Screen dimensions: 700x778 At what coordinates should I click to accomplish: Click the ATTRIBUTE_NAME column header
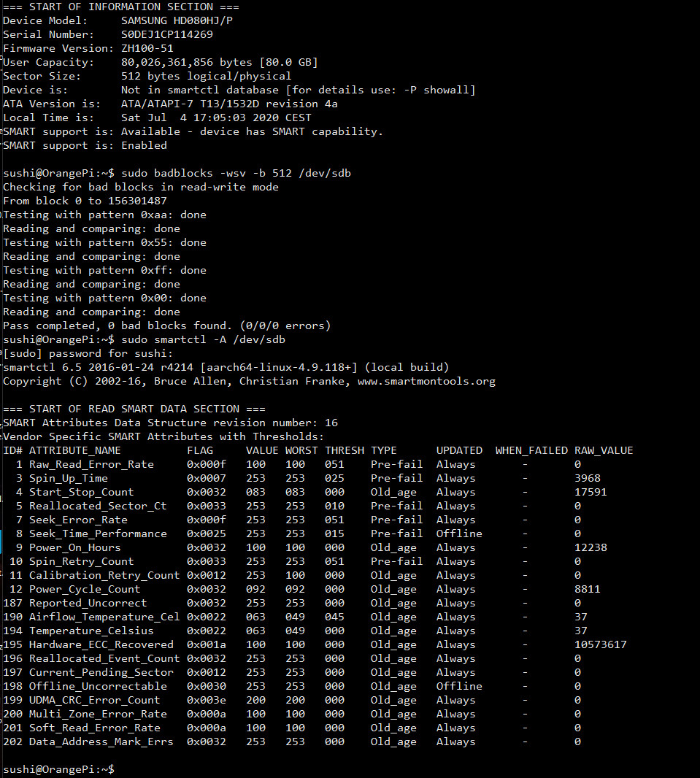tap(74, 450)
